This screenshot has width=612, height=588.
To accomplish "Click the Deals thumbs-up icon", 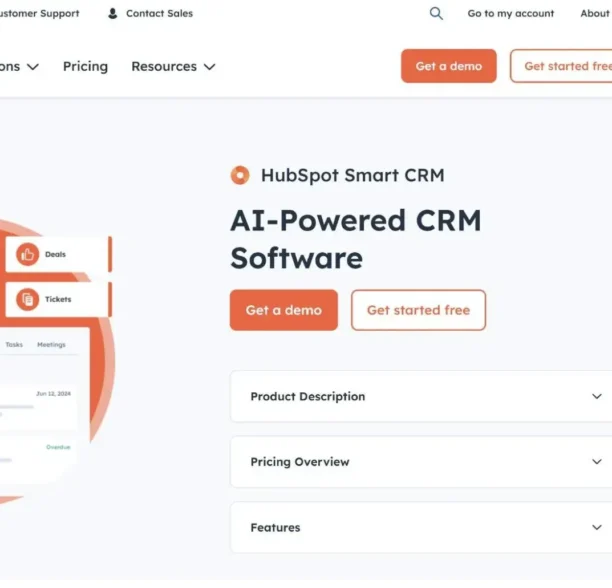I will click(x=27, y=254).
